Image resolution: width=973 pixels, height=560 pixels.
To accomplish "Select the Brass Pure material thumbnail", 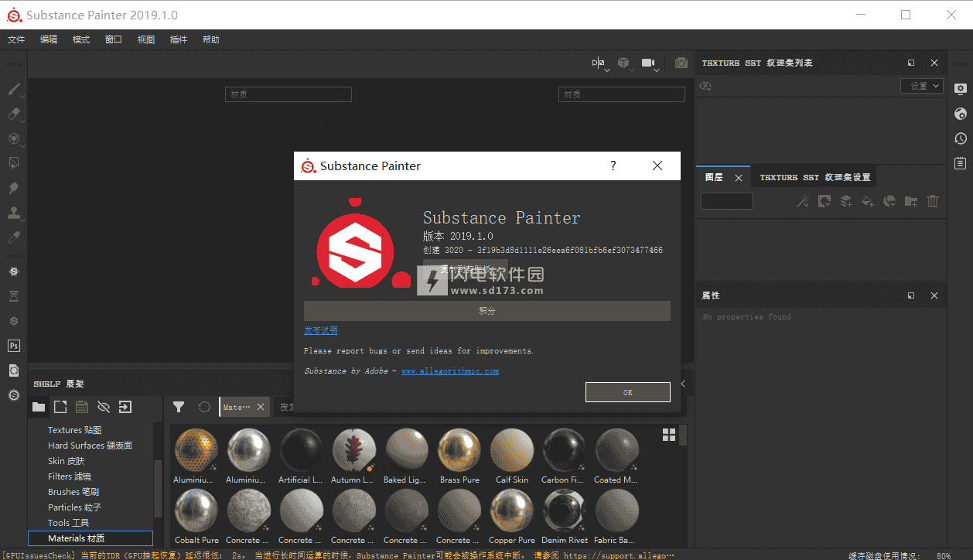I will click(459, 449).
